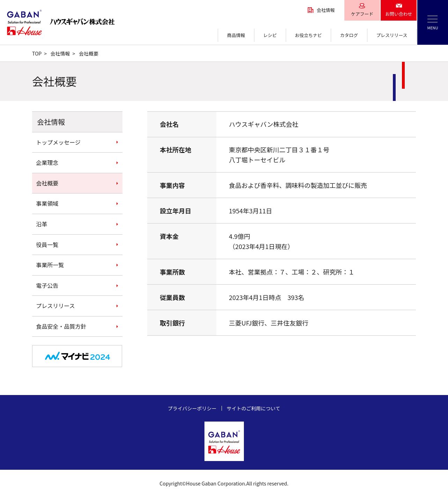This screenshot has height=497, width=448.
Task: Go to レシピ navigation item
Action: [x=270, y=35]
